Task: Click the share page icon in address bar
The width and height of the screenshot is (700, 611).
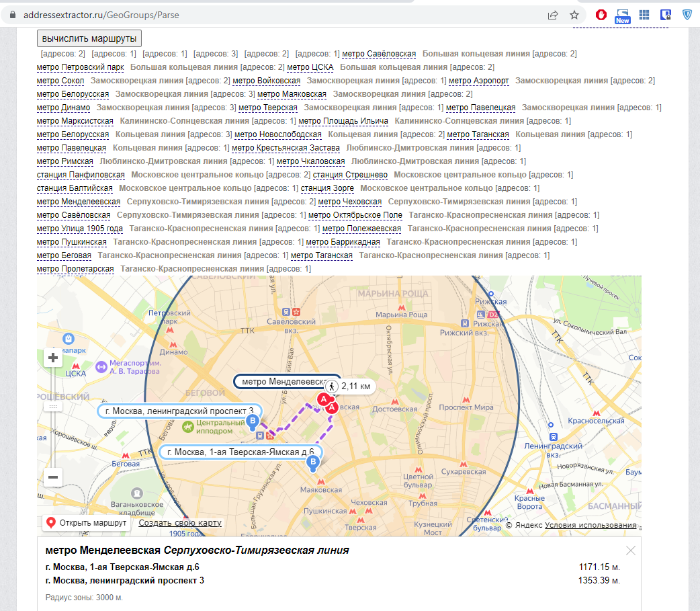Action: click(x=553, y=15)
